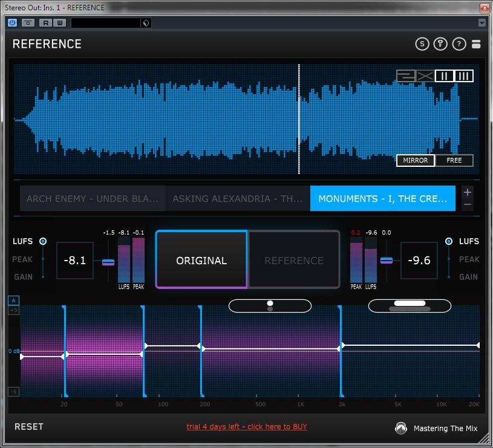Image resolution: width=493 pixels, height=448 pixels.
Task: Click the key license circle icon
Action: pos(440,44)
